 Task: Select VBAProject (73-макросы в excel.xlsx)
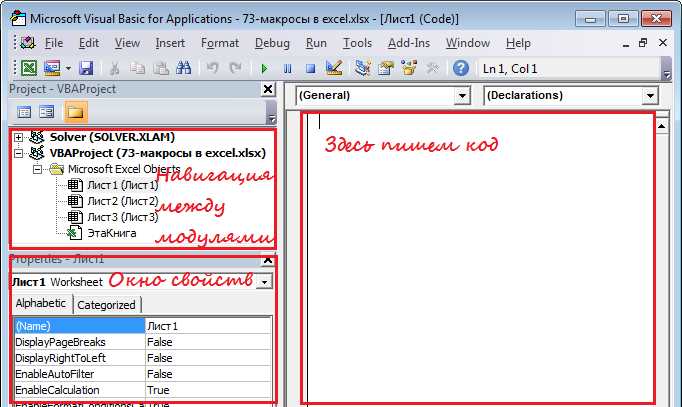(157, 153)
